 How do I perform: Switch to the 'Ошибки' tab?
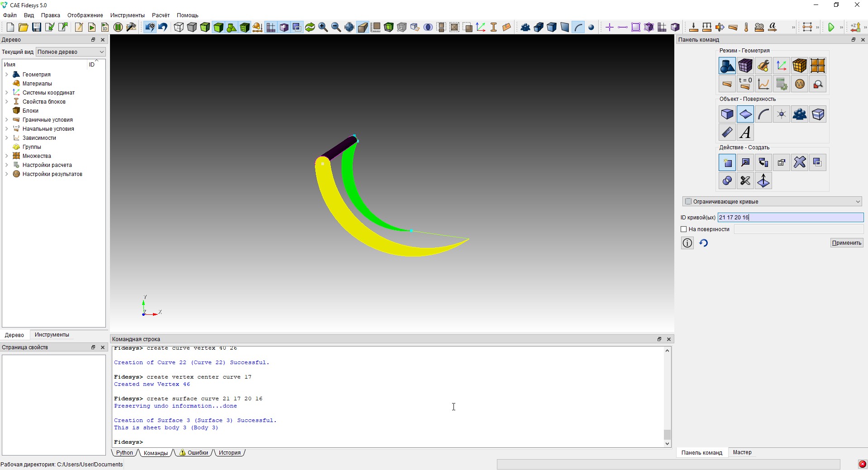point(194,452)
